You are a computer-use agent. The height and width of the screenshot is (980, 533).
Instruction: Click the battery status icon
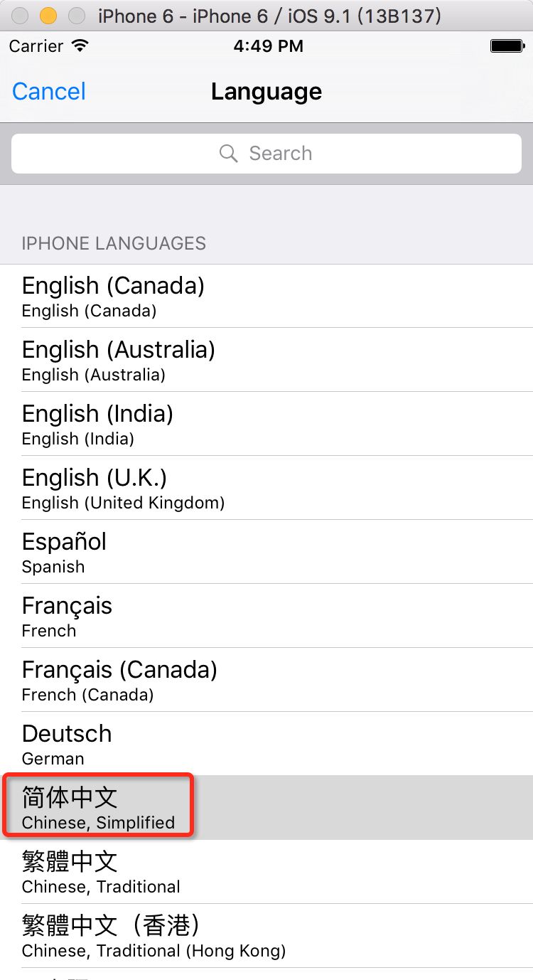click(x=507, y=46)
